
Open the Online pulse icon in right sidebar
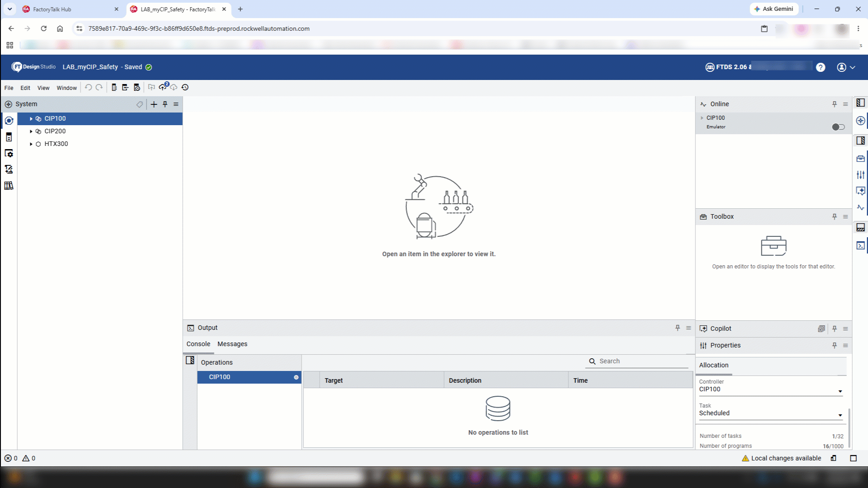[861, 207]
